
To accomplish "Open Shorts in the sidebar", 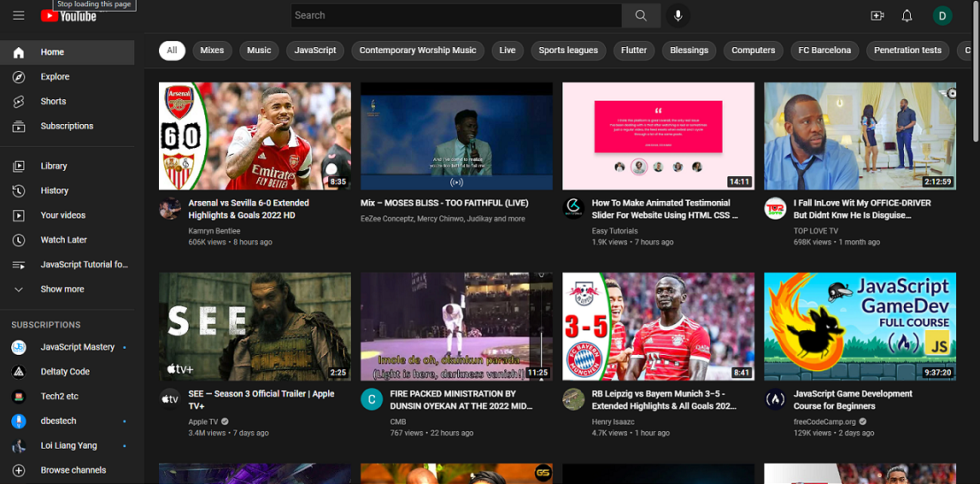I will tap(53, 101).
